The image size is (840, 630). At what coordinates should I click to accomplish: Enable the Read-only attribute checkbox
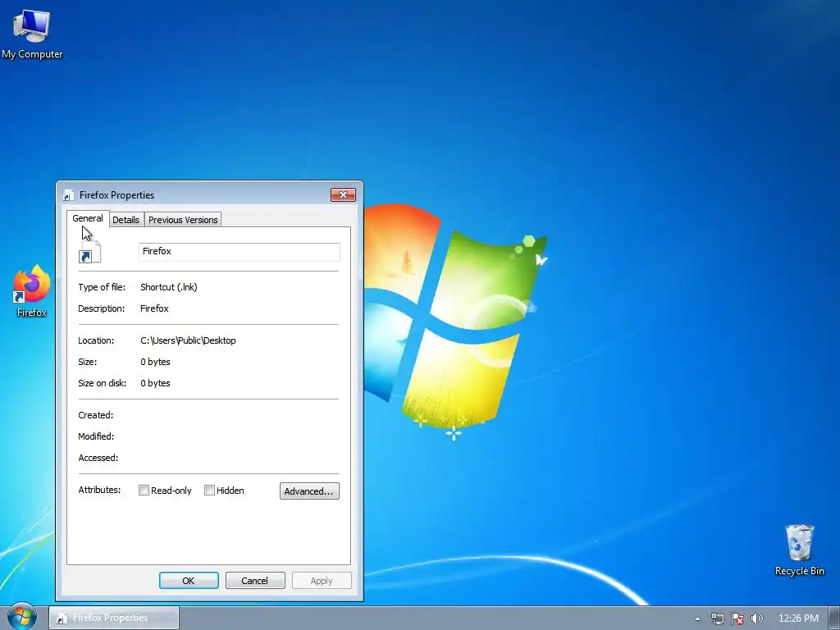[x=144, y=491]
